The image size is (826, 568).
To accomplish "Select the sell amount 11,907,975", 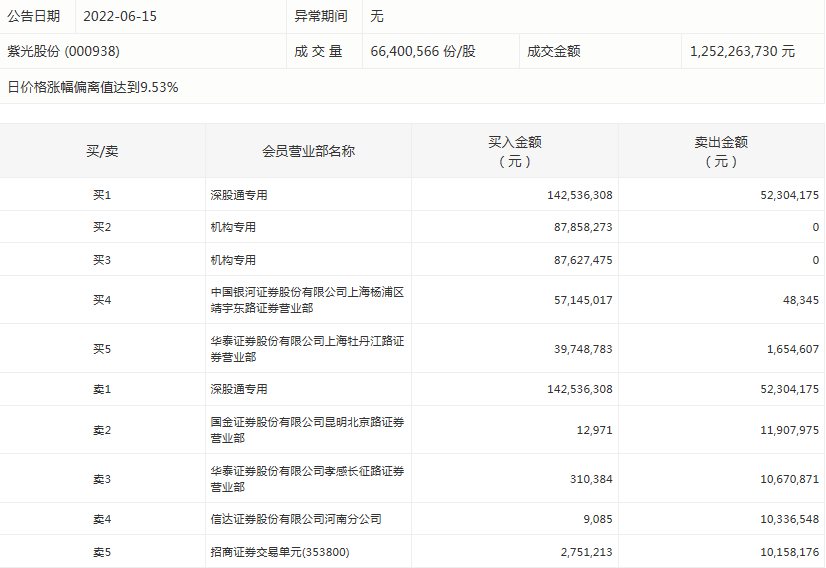I will click(x=789, y=430).
